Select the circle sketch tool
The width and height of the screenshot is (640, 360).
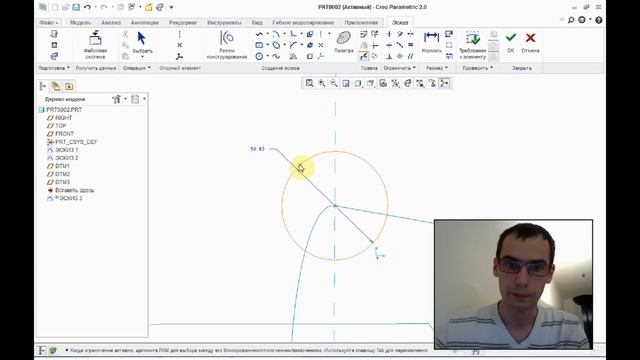click(x=259, y=56)
